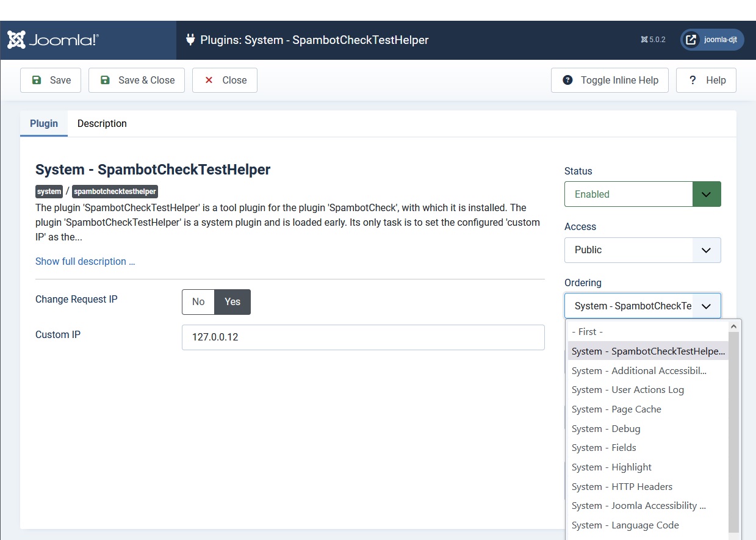Select the Plugin tab
The width and height of the screenshot is (756, 540).
[43, 123]
